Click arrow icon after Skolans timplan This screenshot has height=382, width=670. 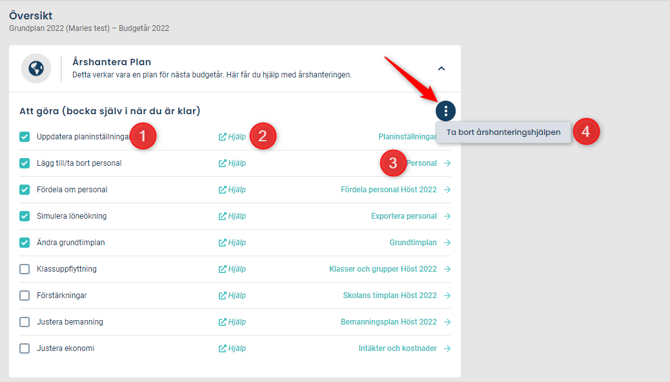(447, 296)
